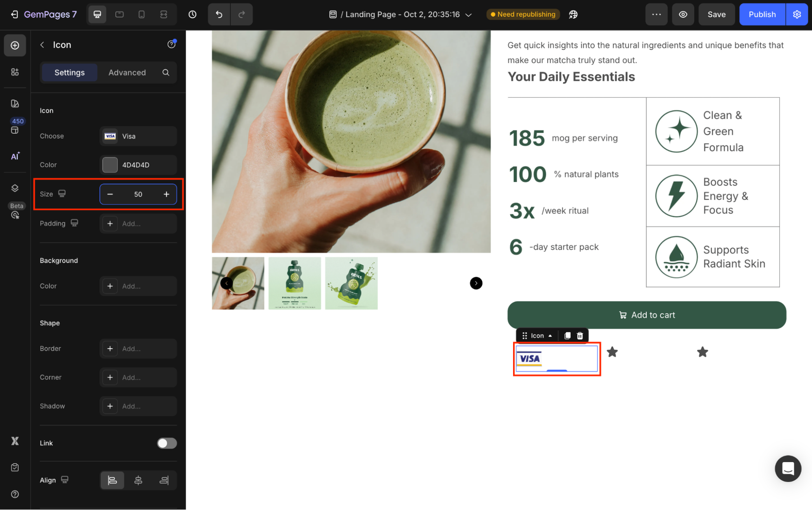Switch to the Advanced tab
The width and height of the screenshot is (812, 510).
127,72
